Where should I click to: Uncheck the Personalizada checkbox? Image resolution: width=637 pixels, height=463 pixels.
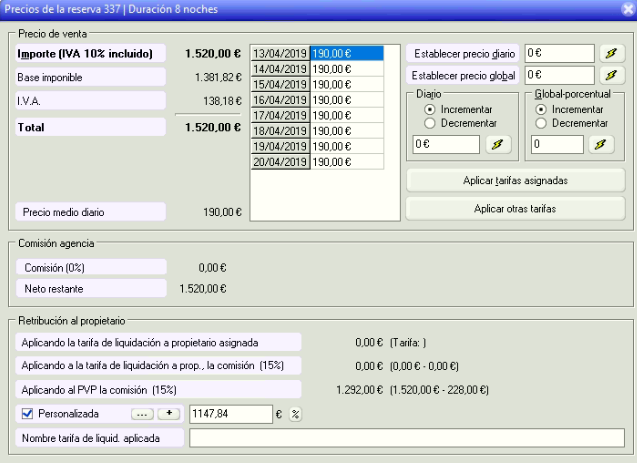pyautogui.click(x=27, y=414)
